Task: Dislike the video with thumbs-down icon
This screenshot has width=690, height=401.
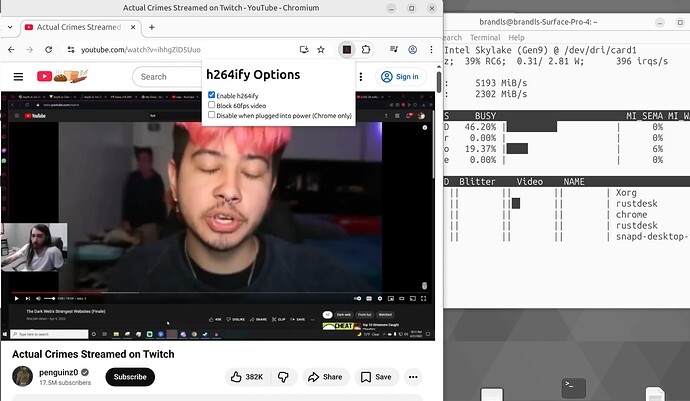Action: (x=282, y=377)
